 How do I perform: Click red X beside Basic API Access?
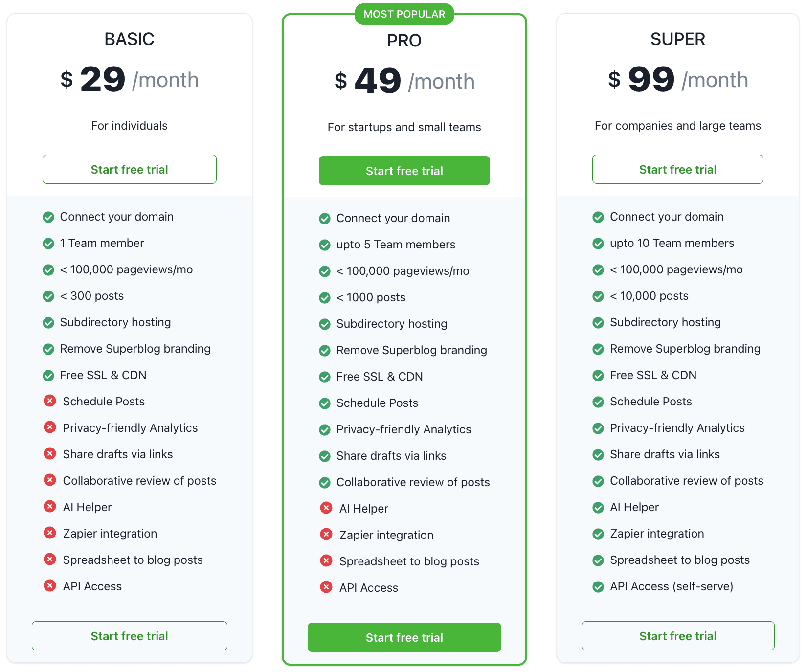click(x=50, y=586)
